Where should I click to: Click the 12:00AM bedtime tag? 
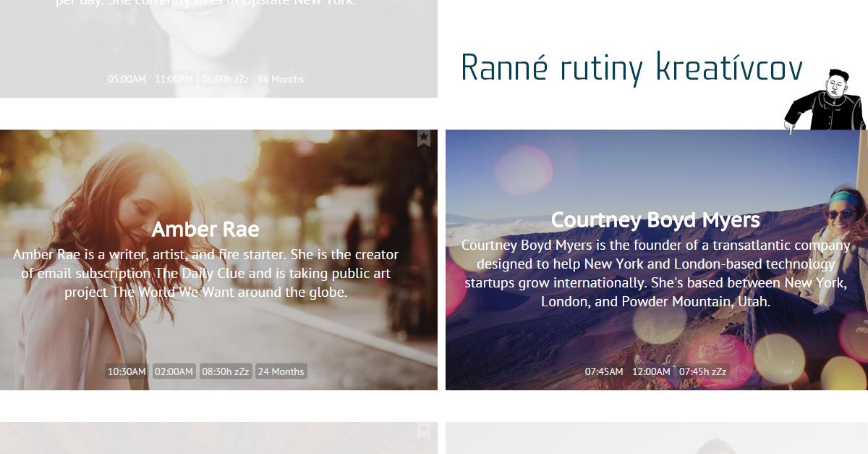coord(651,371)
